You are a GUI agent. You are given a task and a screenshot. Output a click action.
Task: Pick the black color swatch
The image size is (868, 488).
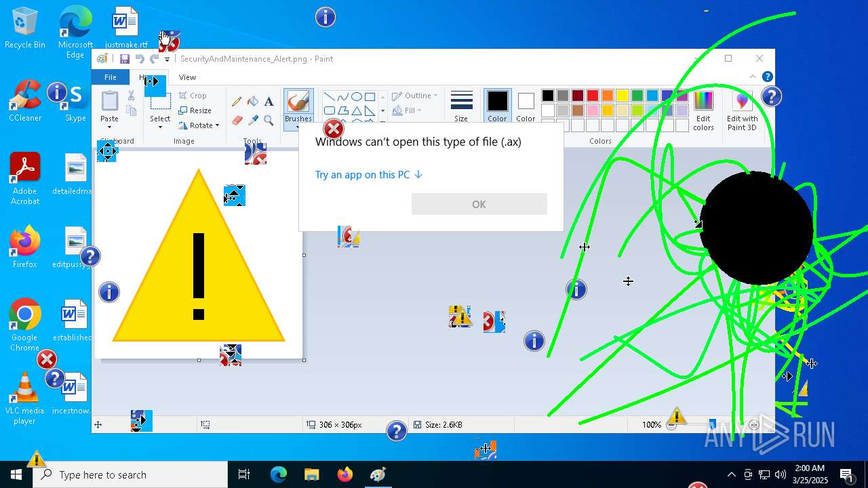point(548,96)
